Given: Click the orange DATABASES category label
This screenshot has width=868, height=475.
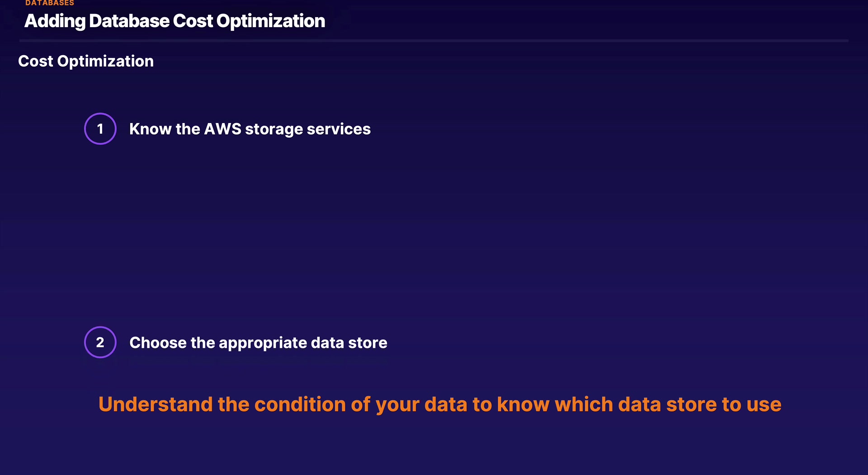Looking at the screenshot, I should point(50,3).
